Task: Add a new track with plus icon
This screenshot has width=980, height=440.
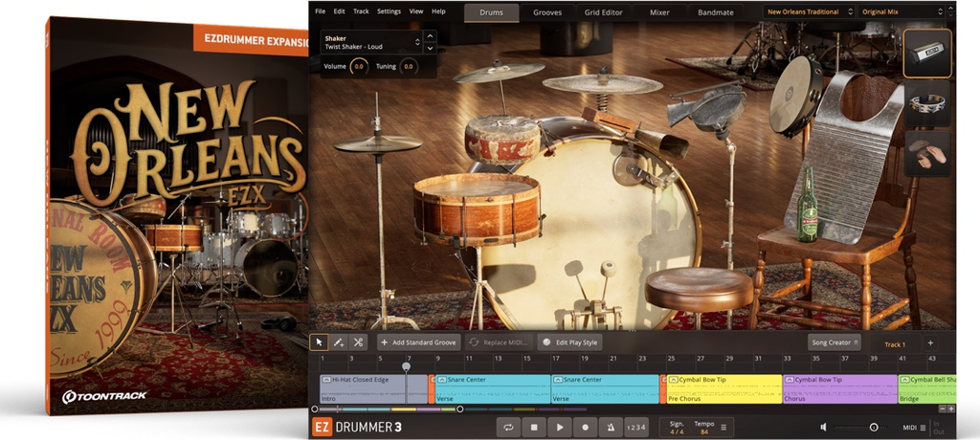Action: tap(929, 342)
